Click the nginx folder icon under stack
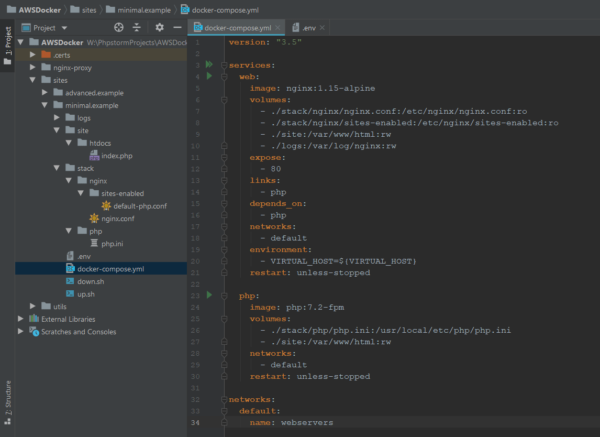Screen dimensions: 600x437 [x=82, y=180]
